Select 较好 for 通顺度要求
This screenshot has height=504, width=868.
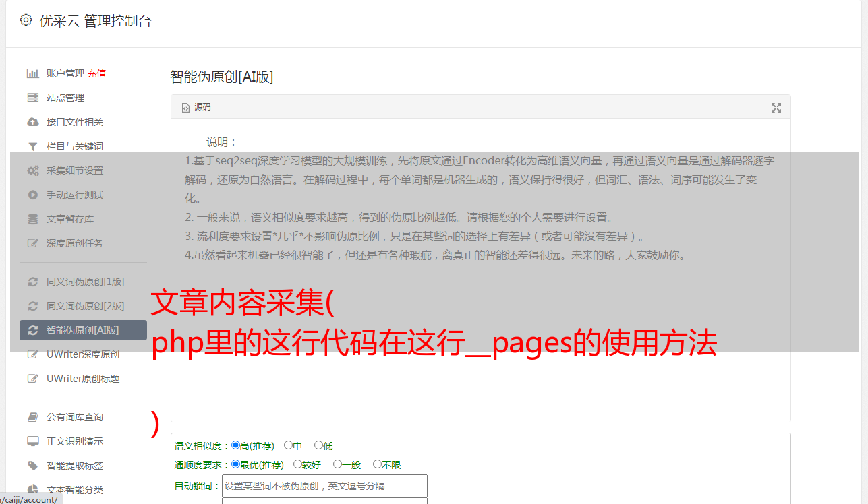[297, 464]
